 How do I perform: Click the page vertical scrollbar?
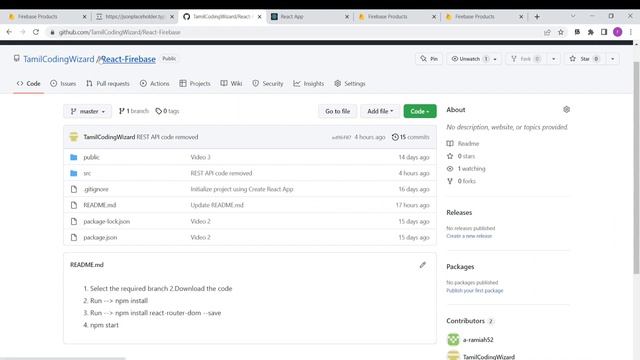point(636,167)
